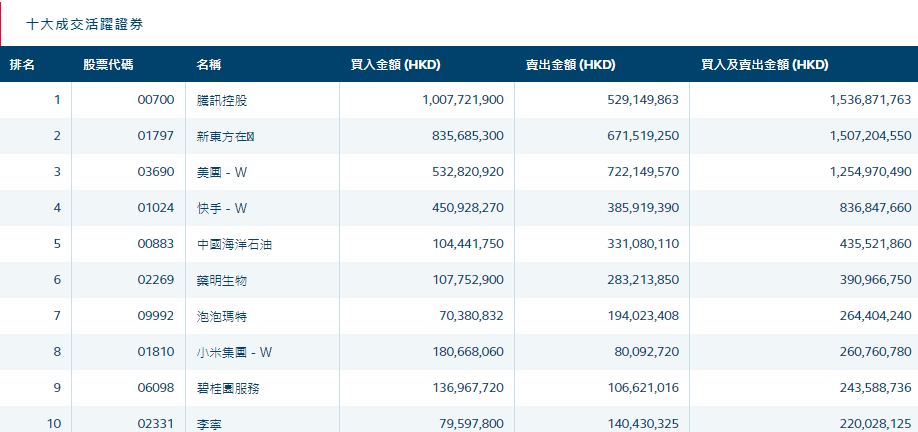Select stock code 01810
Image resolution: width=918 pixels, height=432 pixels.
(156, 352)
